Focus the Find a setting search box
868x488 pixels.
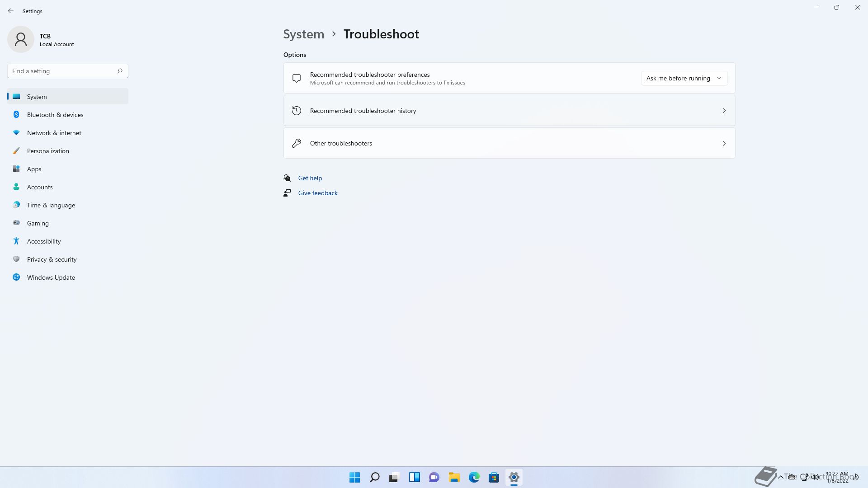coord(68,71)
